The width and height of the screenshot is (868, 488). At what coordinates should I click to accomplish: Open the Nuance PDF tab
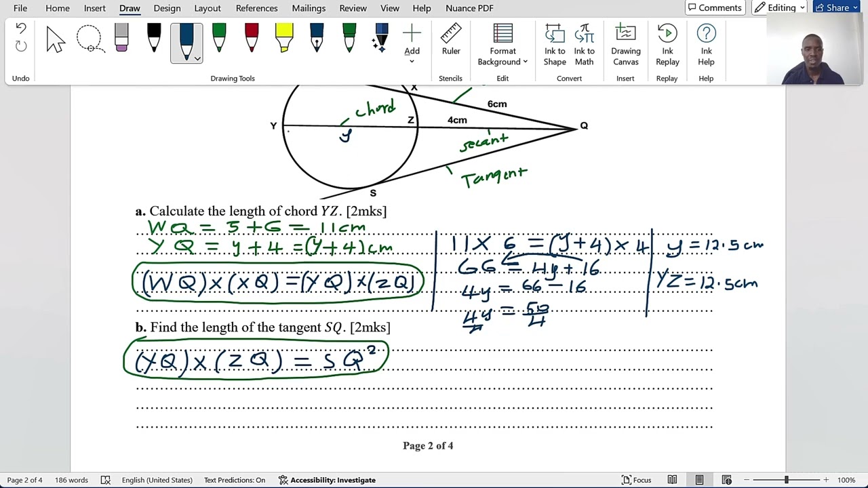pyautogui.click(x=469, y=8)
